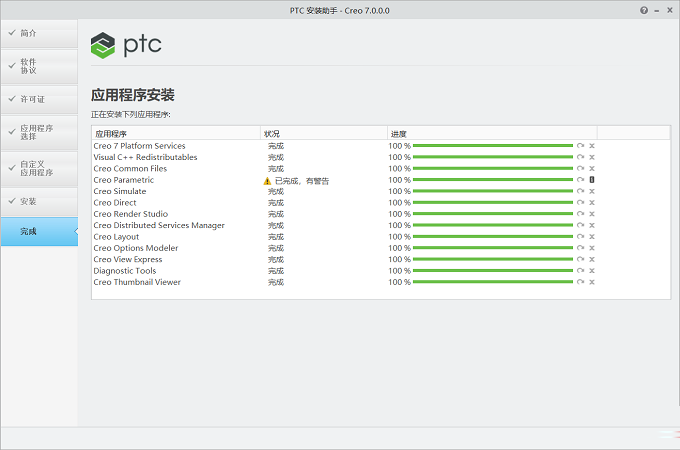Select Creo Distributed Services Manager entry
680x450 pixels.
point(159,225)
